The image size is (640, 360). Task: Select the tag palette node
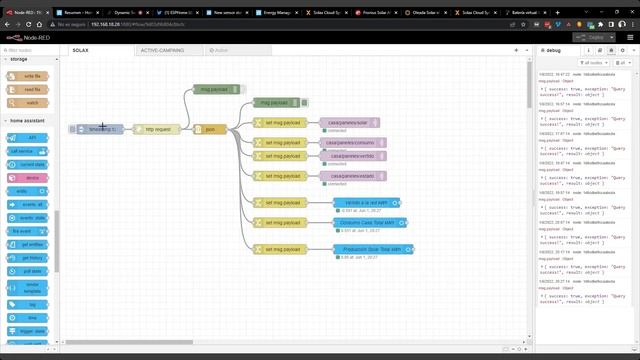point(28,304)
